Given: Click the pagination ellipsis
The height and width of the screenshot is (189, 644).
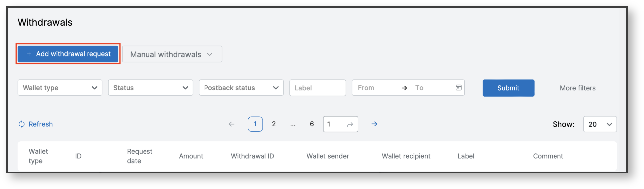Looking at the screenshot, I should click(293, 124).
